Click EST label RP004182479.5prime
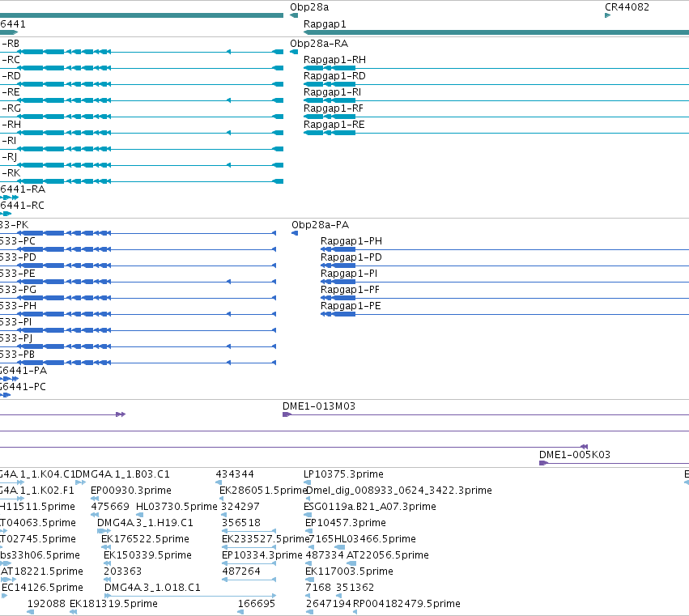This screenshot has height=616, width=689. point(406,605)
